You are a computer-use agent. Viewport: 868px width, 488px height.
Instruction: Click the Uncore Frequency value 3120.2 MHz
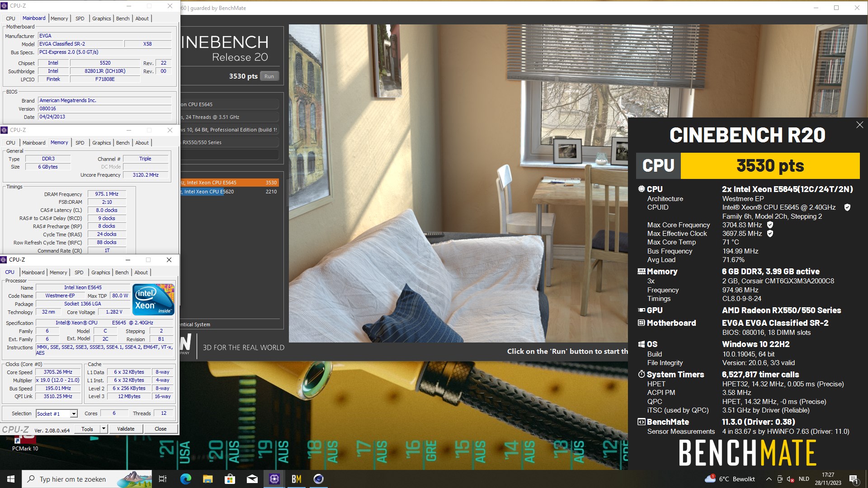click(146, 175)
